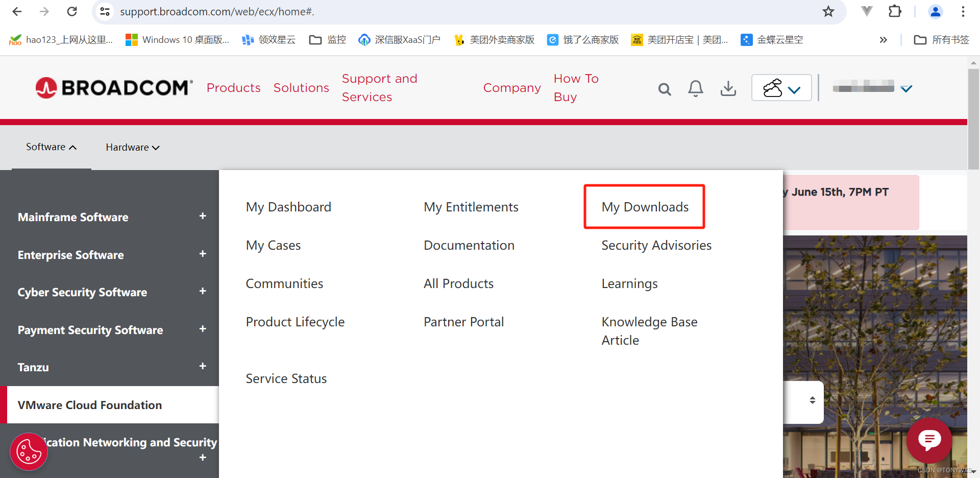Reload the page with refresh icon

(72, 11)
